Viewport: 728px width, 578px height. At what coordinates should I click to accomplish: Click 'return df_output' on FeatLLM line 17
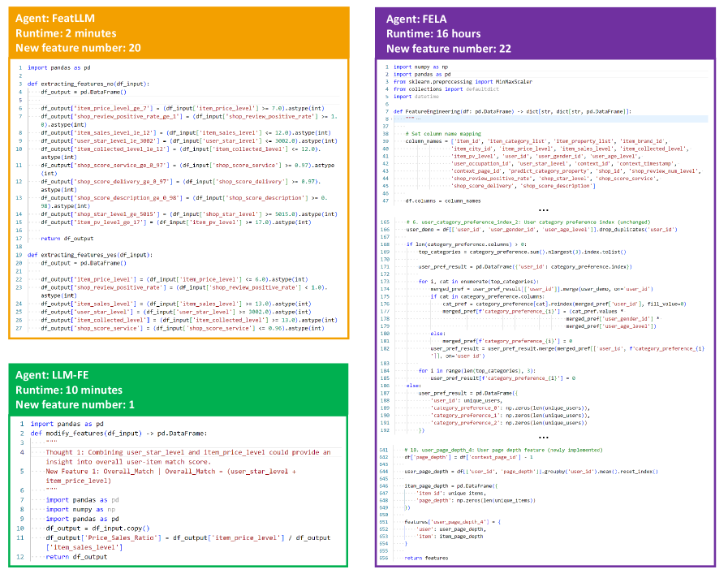click(67, 239)
